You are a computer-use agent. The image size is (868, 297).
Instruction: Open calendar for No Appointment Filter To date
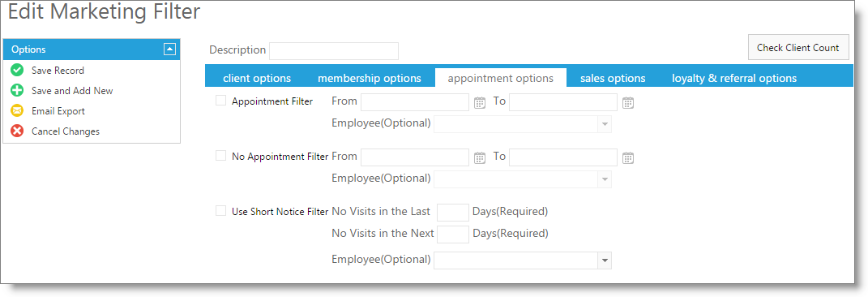628,158
